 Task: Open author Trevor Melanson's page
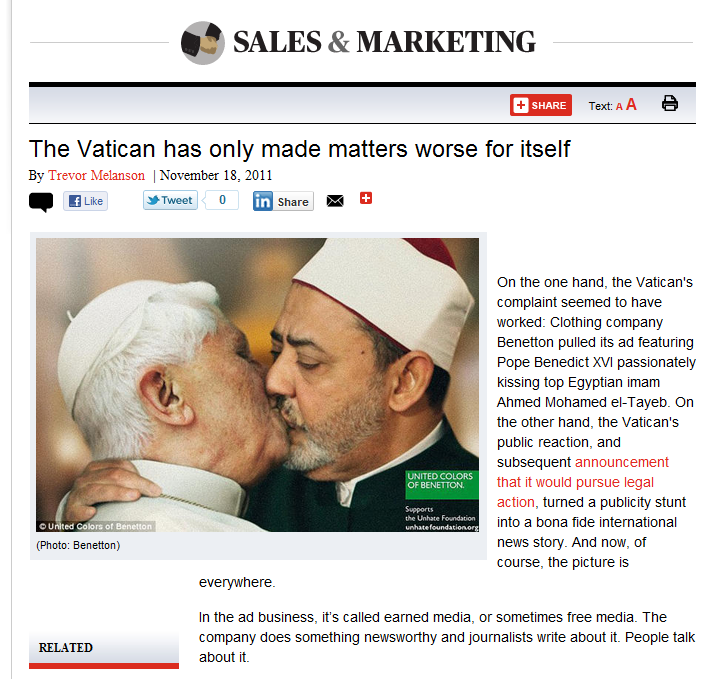tap(96, 175)
